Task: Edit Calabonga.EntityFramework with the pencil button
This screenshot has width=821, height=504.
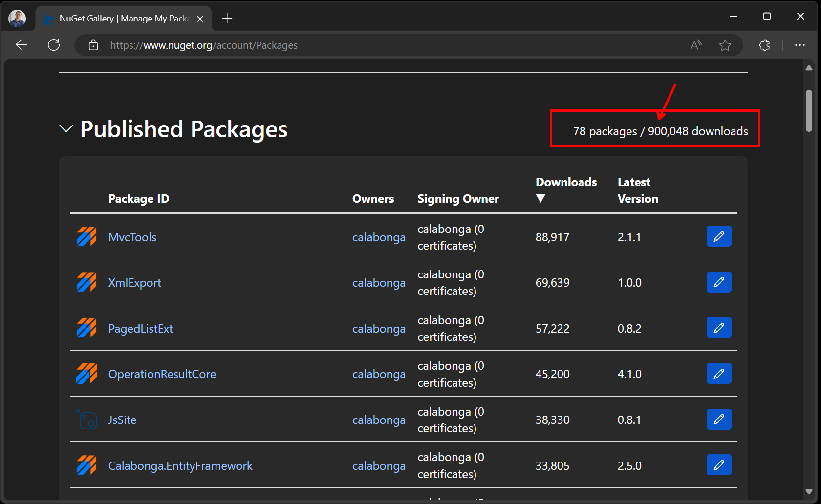Action: point(719,465)
